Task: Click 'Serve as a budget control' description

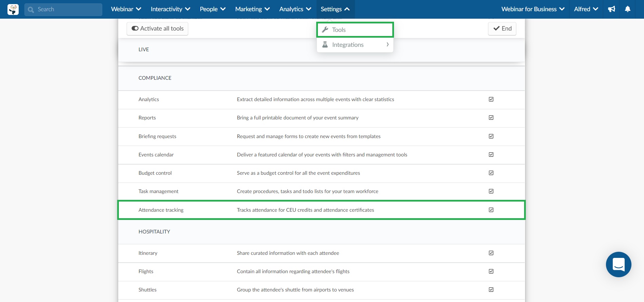Action: [x=298, y=173]
